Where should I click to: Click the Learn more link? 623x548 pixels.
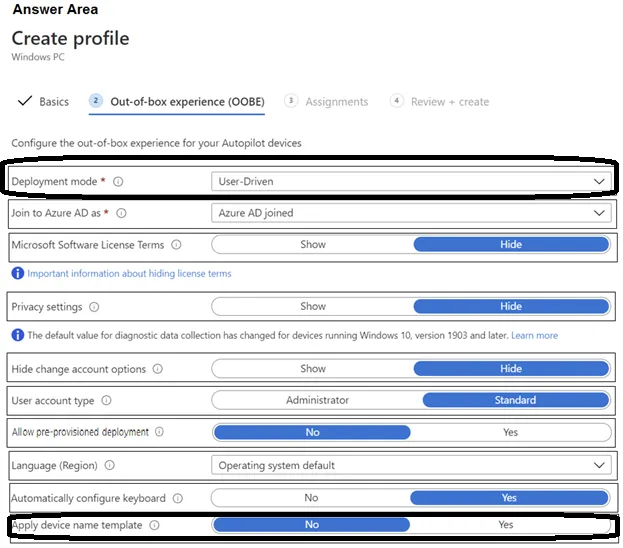point(534,335)
